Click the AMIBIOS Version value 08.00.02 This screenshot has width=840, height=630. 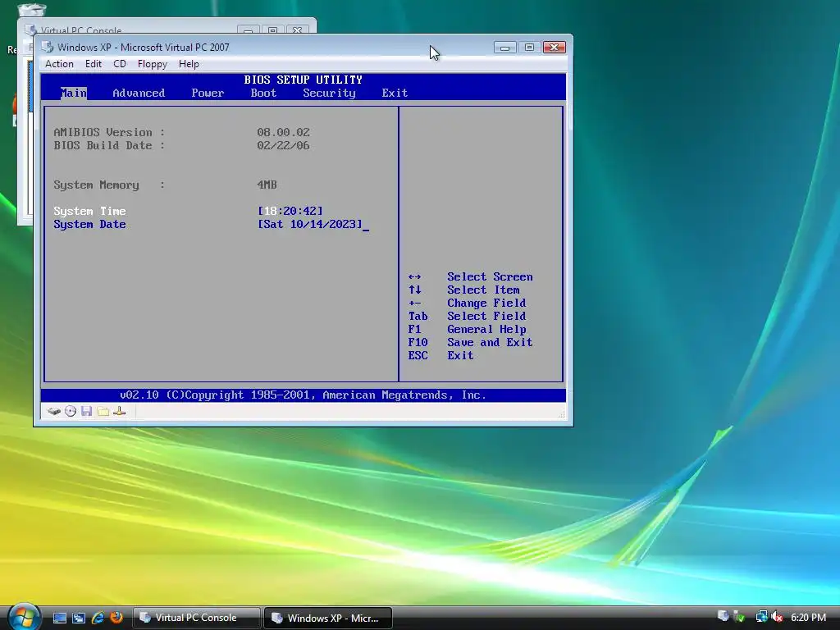click(x=283, y=132)
